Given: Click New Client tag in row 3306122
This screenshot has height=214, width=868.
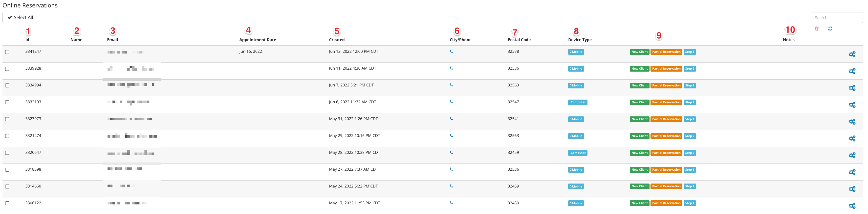Looking at the screenshot, I should pos(639,203).
